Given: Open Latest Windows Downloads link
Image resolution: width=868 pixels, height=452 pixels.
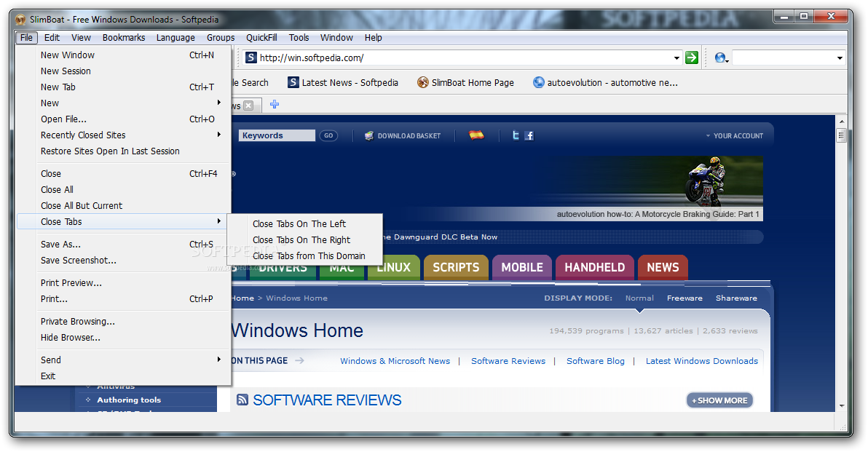Looking at the screenshot, I should click(x=701, y=361).
